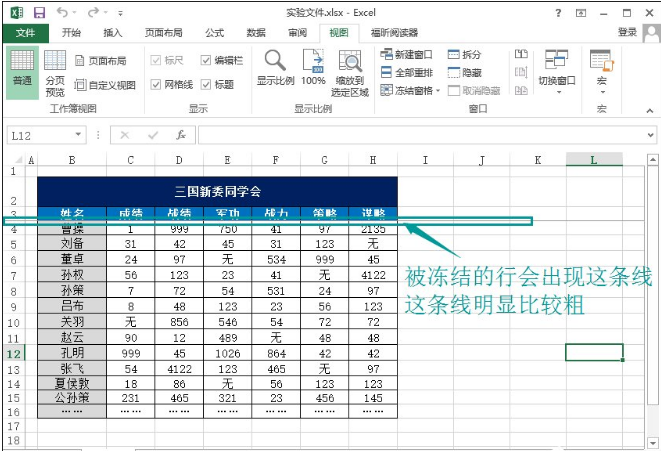Screen dimensions: 661x451
Task: Select row header 12
Action: [x=13, y=353]
